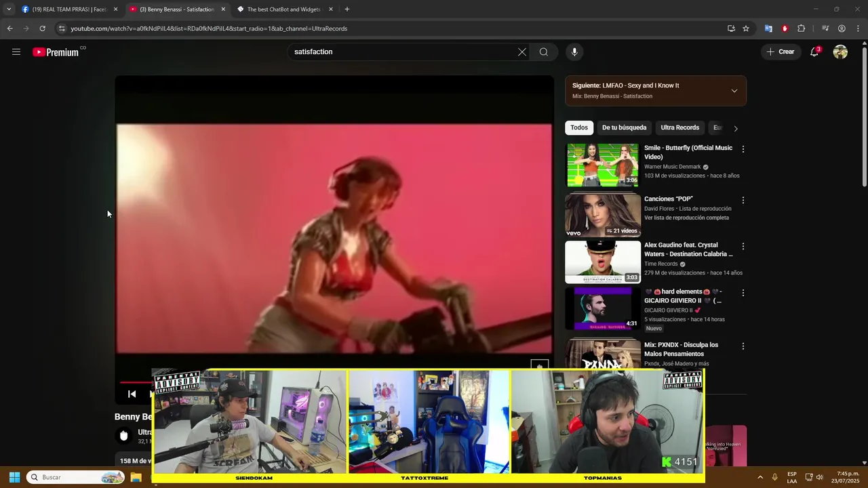
Task: Install the app via address bar icon
Action: tap(731, 28)
